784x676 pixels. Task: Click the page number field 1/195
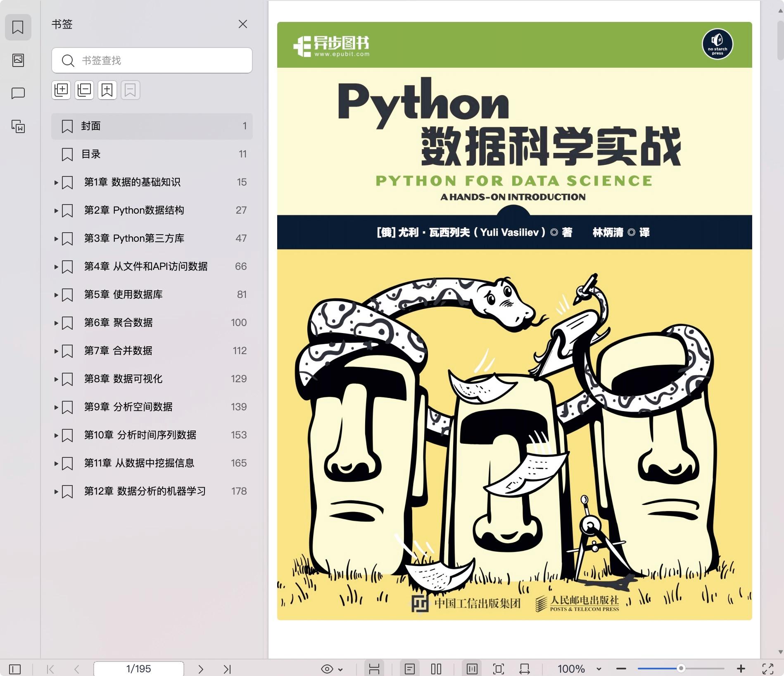139,669
